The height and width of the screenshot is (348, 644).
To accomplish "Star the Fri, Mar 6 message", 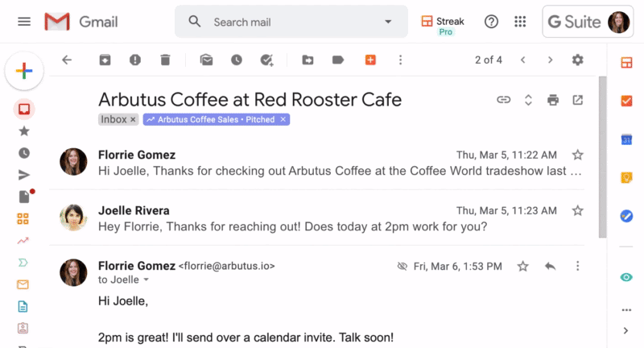I will tap(522, 267).
